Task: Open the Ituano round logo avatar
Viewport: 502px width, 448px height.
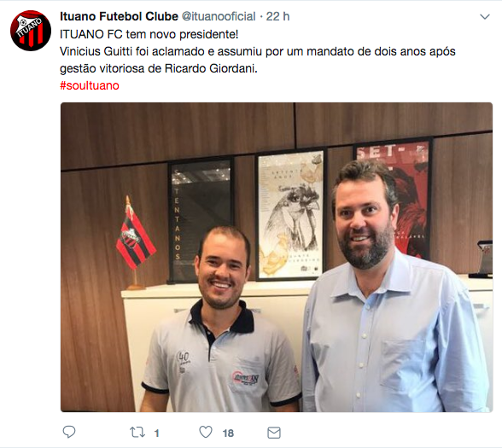Action: [x=31, y=31]
